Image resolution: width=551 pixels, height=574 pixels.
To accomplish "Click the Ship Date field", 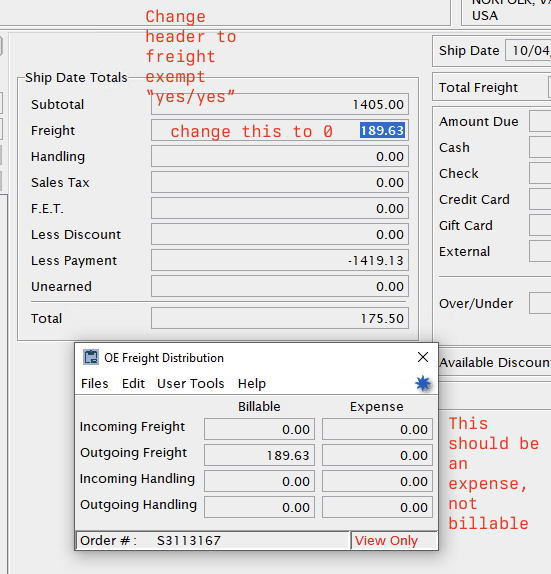I will pyautogui.click(x=528, y=51).
